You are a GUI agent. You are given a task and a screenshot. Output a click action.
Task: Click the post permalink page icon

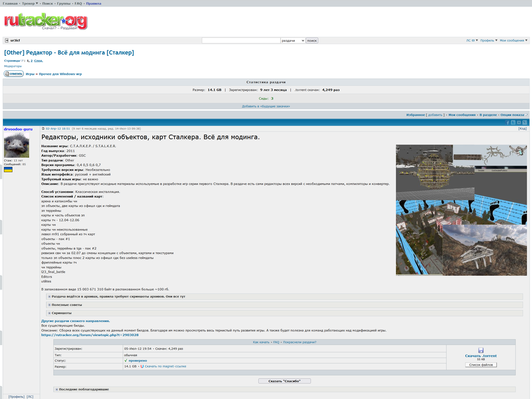pos(43,129)
